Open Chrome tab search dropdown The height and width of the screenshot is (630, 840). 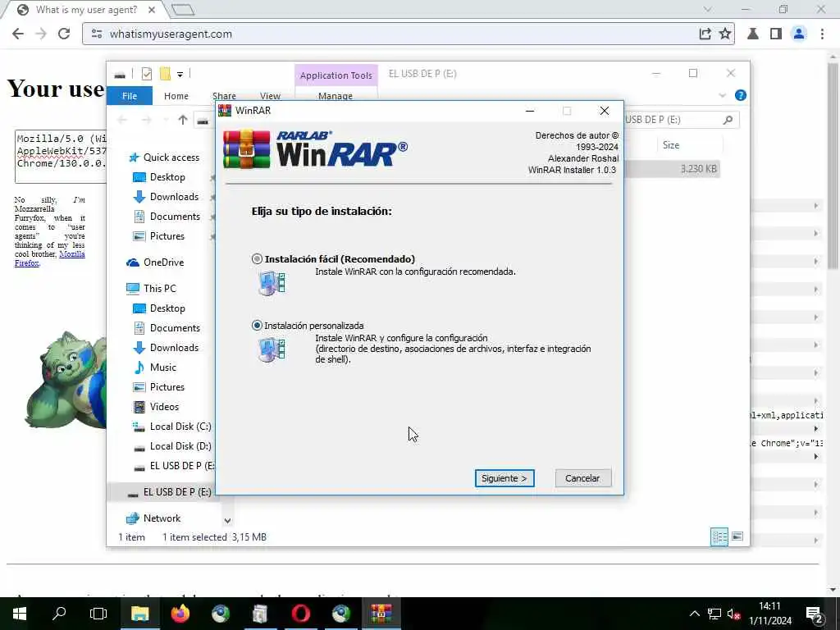click(x=707, y=9)
